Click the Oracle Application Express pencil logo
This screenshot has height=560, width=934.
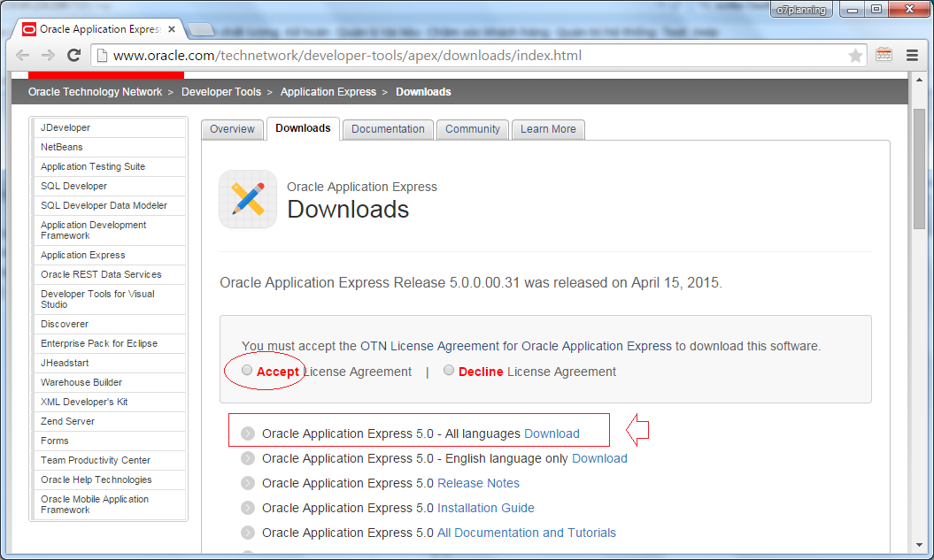pyautogui.click(x=248, y=199)
